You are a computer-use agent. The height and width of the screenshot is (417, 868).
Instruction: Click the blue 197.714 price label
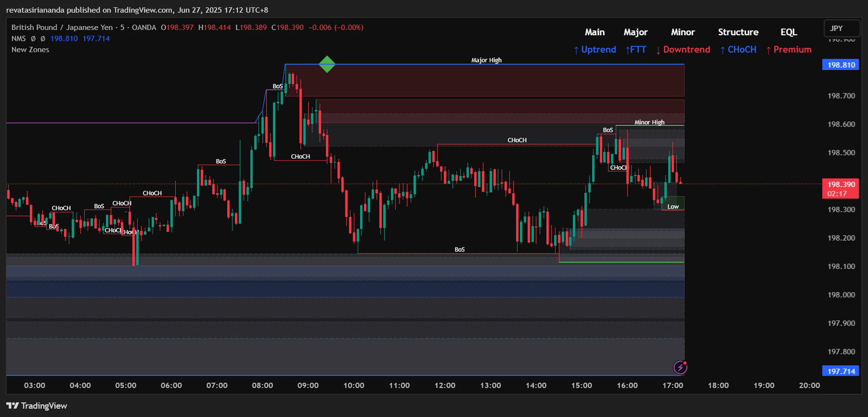(841, 371)
